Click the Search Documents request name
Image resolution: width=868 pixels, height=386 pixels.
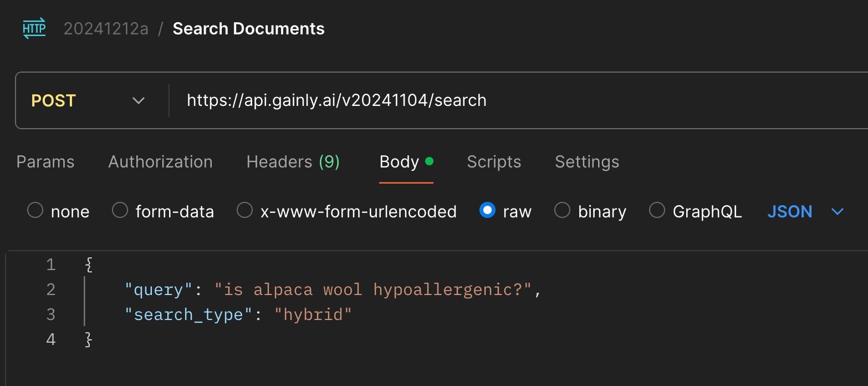coord(248,29)
